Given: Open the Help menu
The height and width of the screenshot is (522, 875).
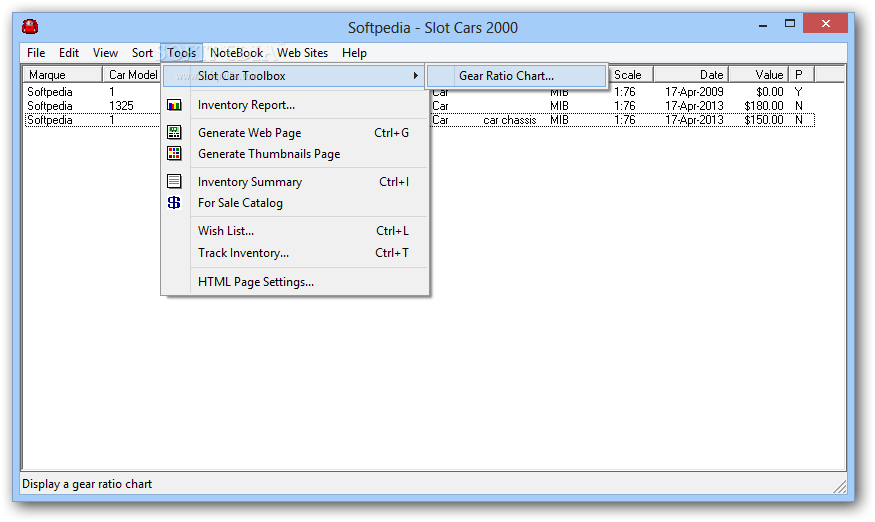Looking at the screenshot, I should coord(354,53).
